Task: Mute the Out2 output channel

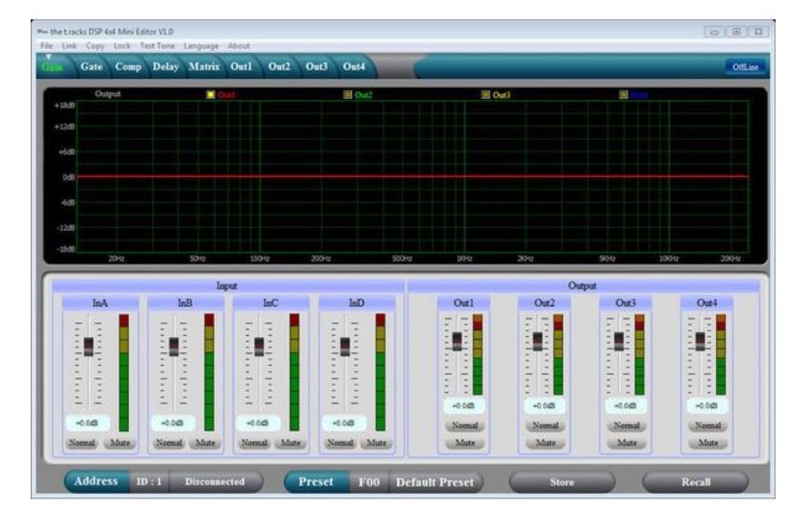Action: point(545,443)
